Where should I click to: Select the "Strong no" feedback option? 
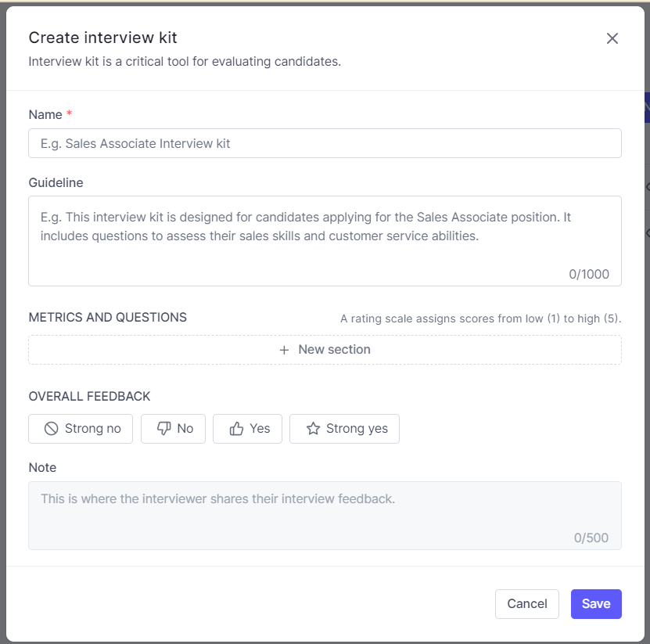(81, 429)
